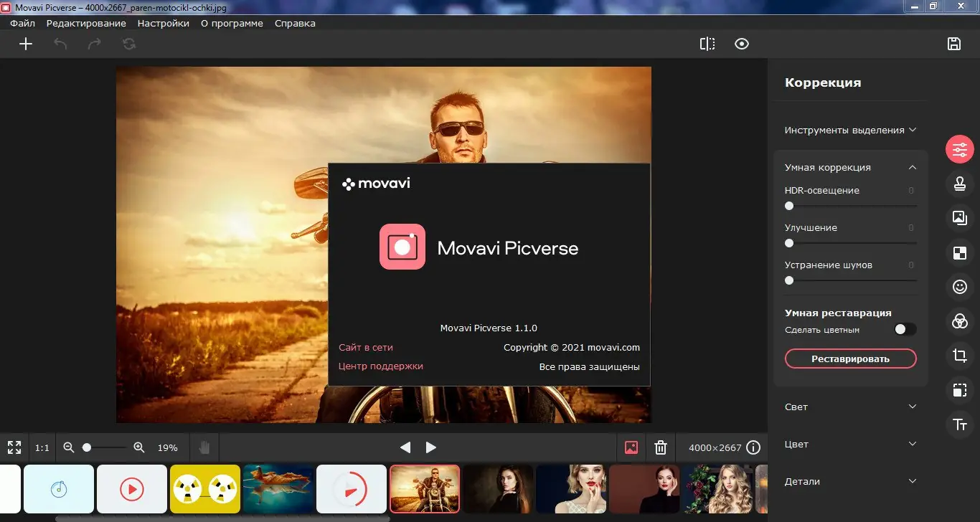Screen dimensions: 980x522
Task: Click the redo arrow in the toolbar
Action: pyautogui.click(x=94, y=44)
